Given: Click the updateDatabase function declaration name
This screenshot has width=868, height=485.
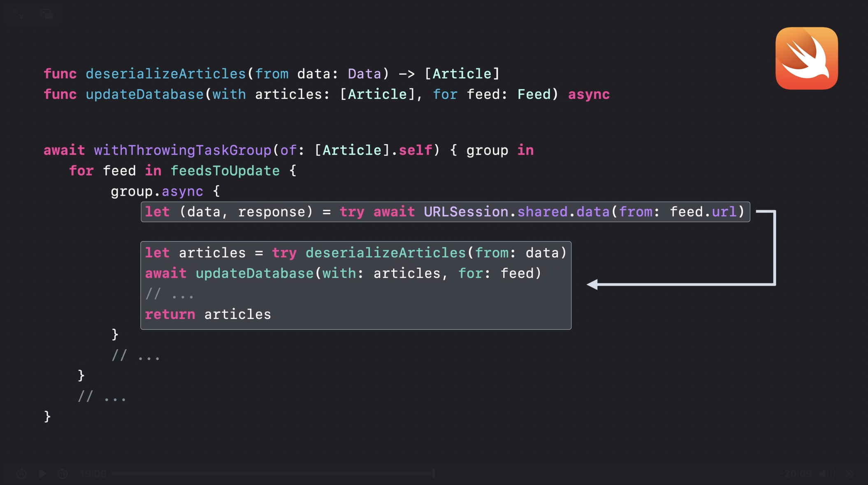Looking at the screenshot, I should [x=144, y=95].
